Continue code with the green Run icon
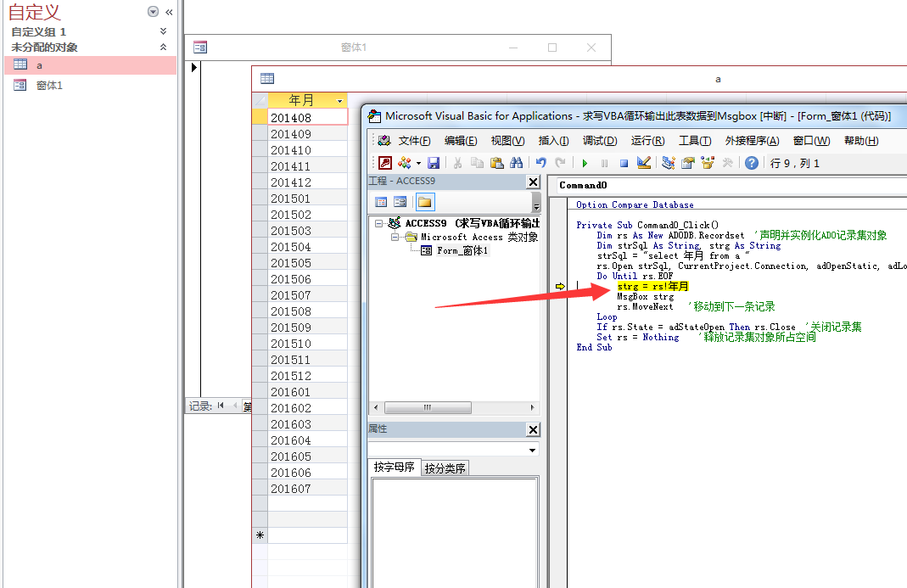Screen dimensions: 907x588 tap(585, 163)
